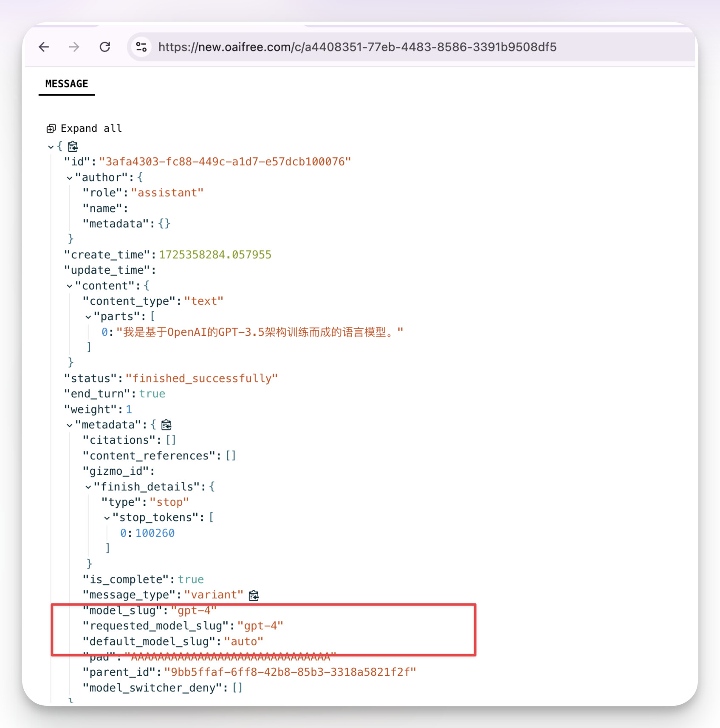This screenshot has width=720, height=728.
Task: Select the create_time value 1725358284.057955
Action: 215,255
